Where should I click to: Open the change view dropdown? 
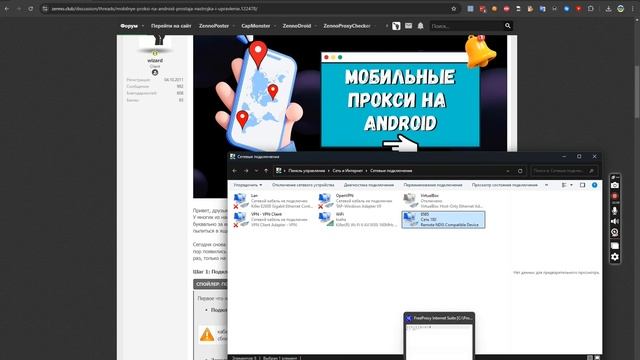[571, 185]
